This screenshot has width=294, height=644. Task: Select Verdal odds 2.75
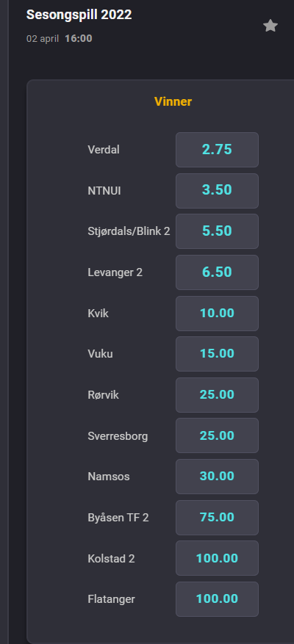tap(217, 150)
